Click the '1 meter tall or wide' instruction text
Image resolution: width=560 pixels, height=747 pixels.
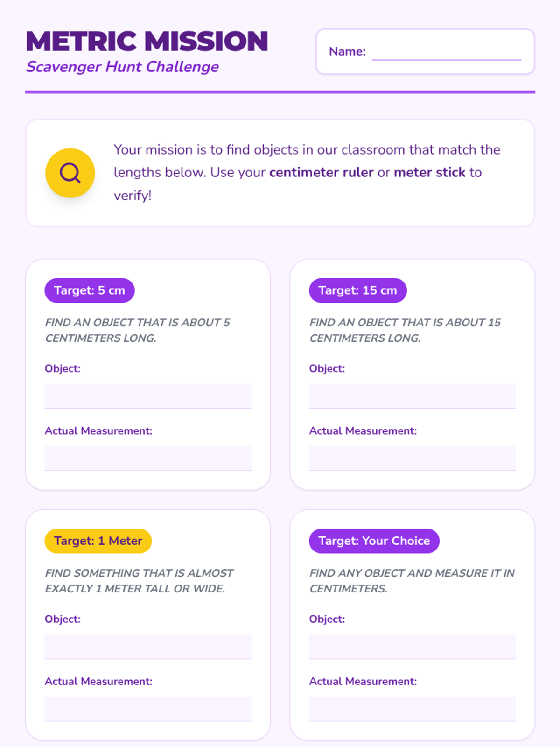tap(139, 581)
